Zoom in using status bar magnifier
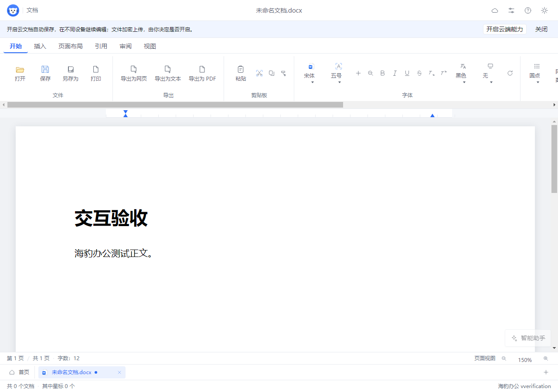558x392 pixels. (x=546, y=358)
